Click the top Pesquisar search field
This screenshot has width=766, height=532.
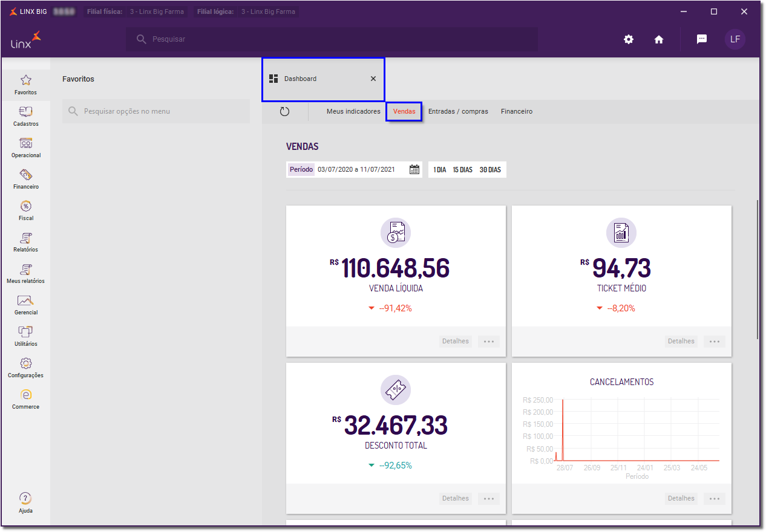pos(332,39)
